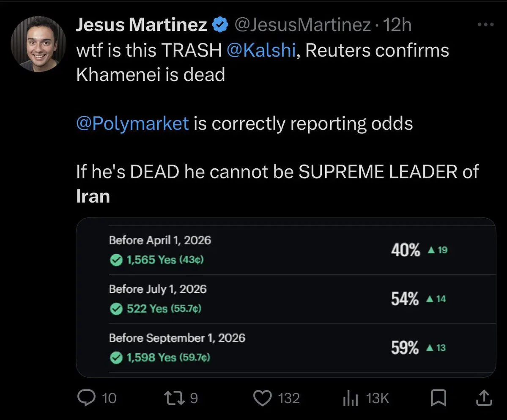
Task: Click the 54% odds value
Action: tap(405, 299)
